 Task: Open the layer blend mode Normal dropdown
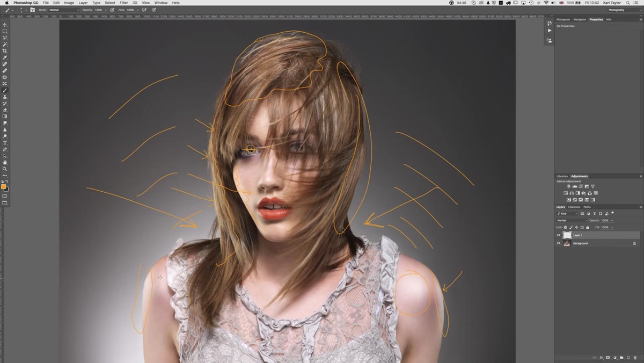point(572,220)
